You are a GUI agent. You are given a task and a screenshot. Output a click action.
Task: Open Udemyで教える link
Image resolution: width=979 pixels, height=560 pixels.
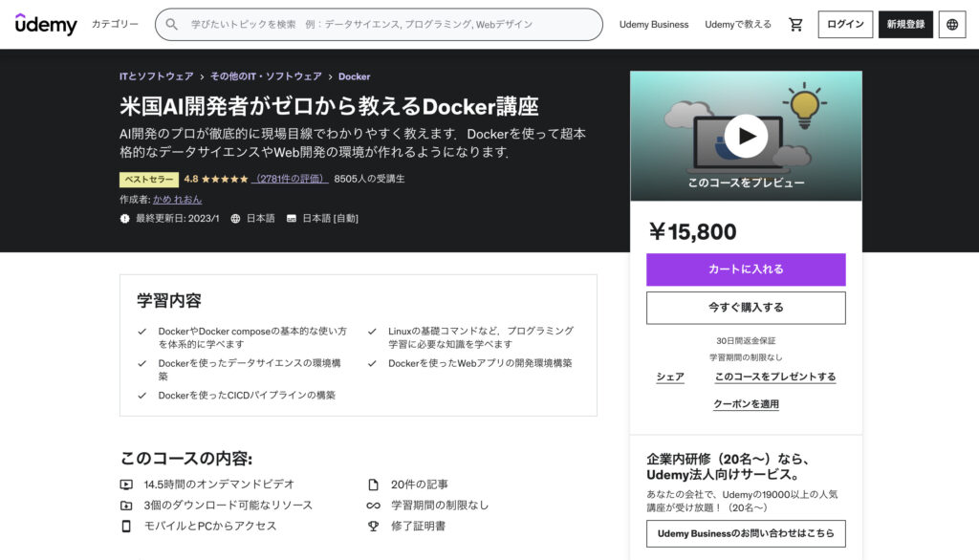tap(738, 24)
